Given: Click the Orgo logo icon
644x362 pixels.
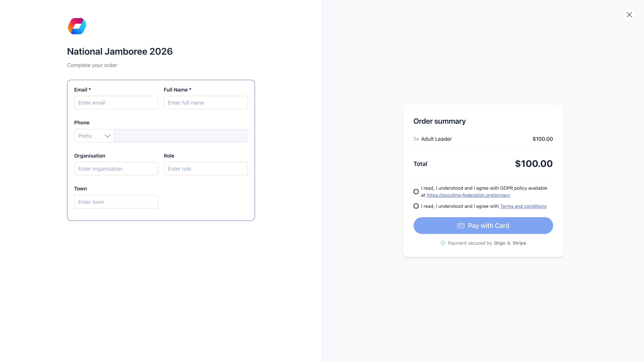Looking at the screenshot, I should (77, 26).
